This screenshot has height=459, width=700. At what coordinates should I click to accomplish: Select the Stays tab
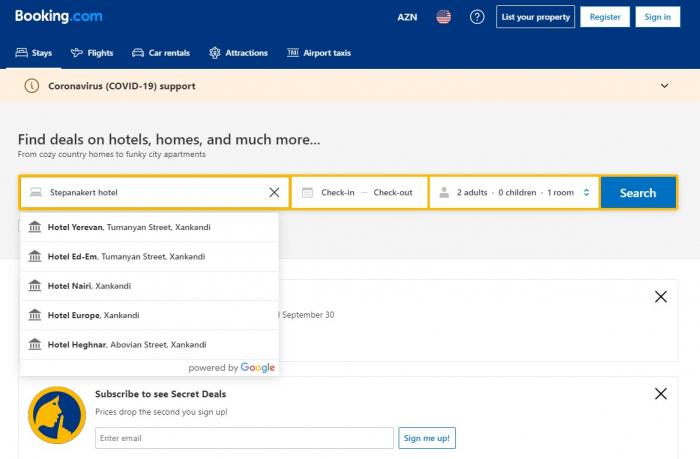33,53
